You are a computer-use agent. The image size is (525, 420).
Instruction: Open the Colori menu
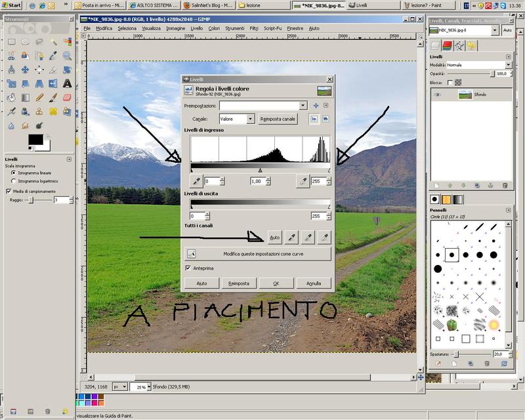[214, 28]
